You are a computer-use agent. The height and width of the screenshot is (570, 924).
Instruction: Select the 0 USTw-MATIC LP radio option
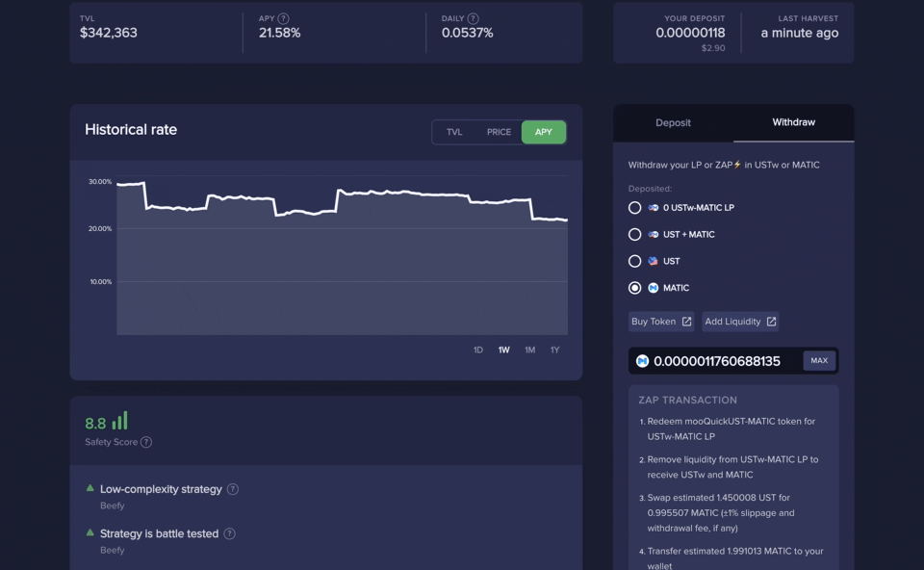coord(634,207)
